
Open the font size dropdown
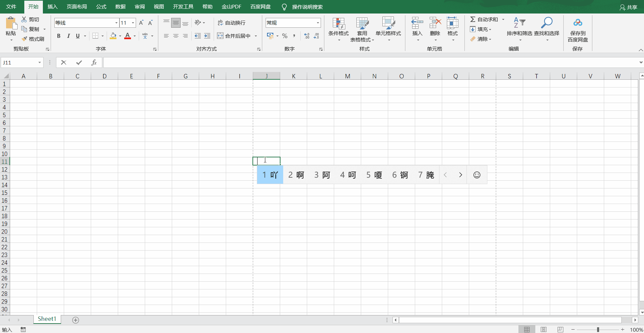tap(133, 23)
